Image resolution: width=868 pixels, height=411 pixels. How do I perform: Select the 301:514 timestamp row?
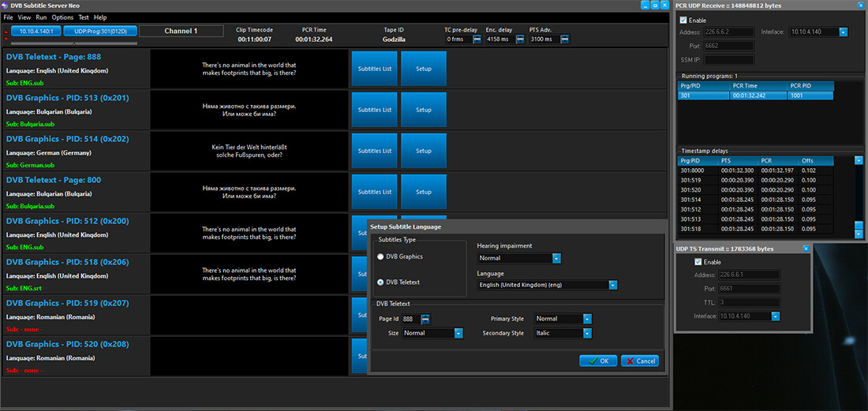tap(756, 200)
